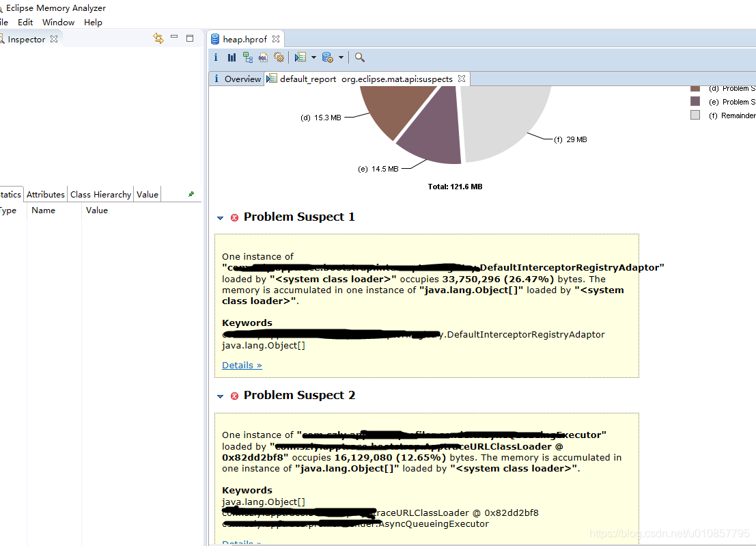This screenshot has height=546, width=756.
Task: Open the Edit menu
Action: [25, 22]
